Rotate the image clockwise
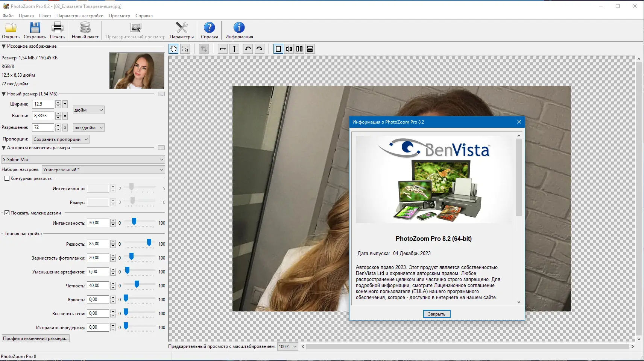Viewport: 644px width, 361px height. [260, 49]
